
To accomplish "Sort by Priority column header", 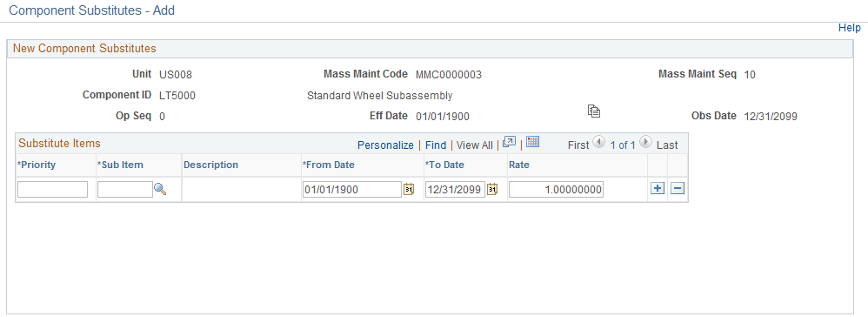I will (37, 165).
